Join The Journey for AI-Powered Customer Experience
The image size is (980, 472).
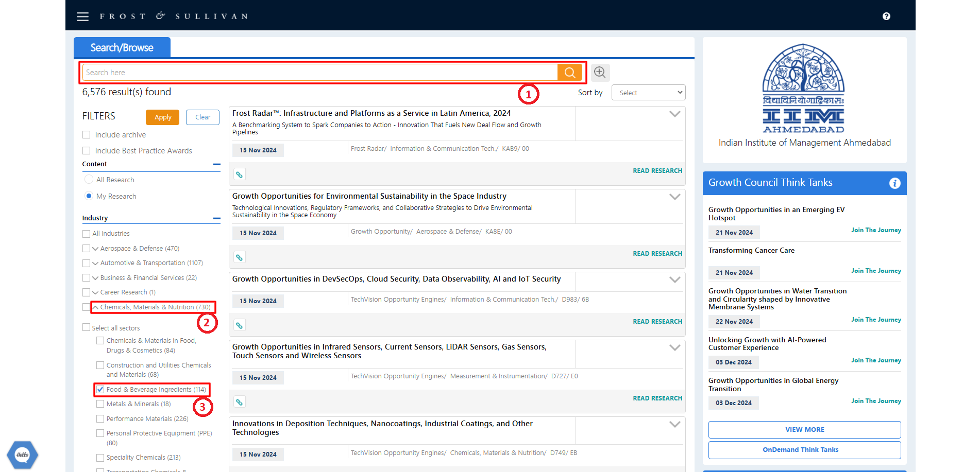click(876, 360)
